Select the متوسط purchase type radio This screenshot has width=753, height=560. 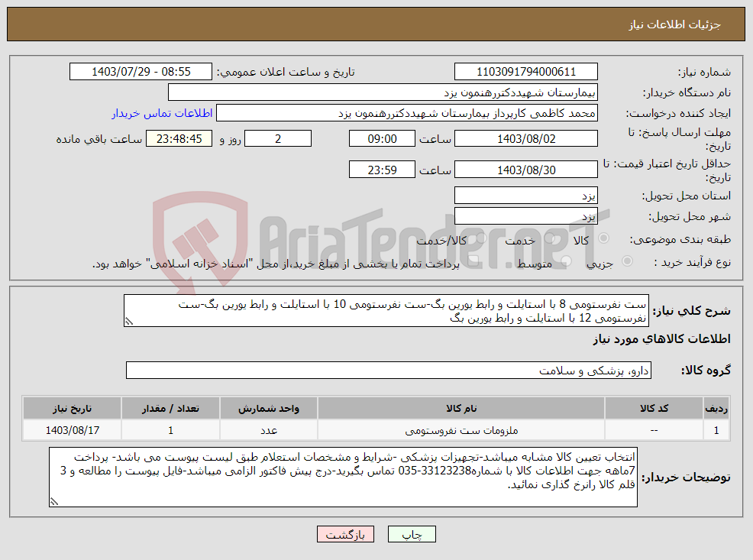(566, 261)
